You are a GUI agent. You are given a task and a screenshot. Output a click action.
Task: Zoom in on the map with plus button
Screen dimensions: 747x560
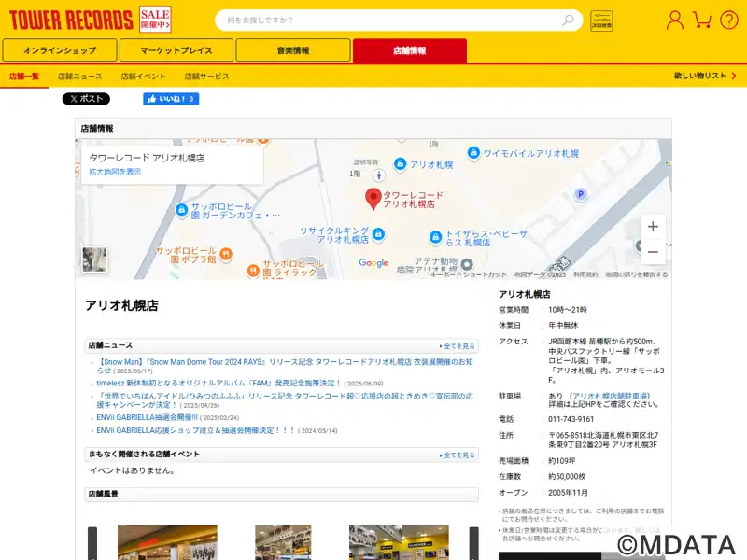(653, 227)
